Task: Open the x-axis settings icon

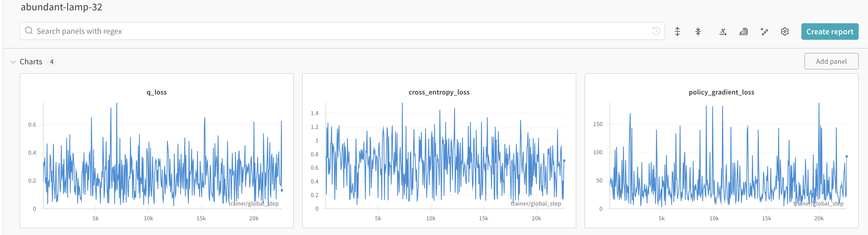Action: (722, 32)
